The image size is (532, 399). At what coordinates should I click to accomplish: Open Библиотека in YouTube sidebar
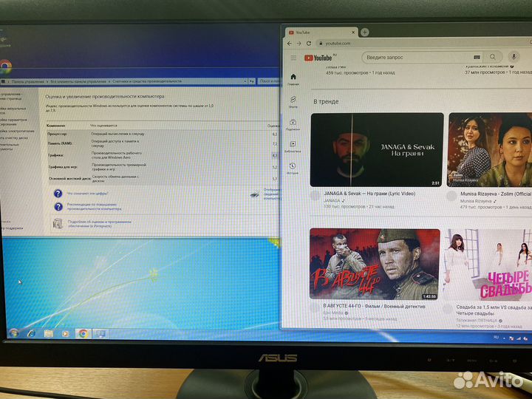(293, 146)
